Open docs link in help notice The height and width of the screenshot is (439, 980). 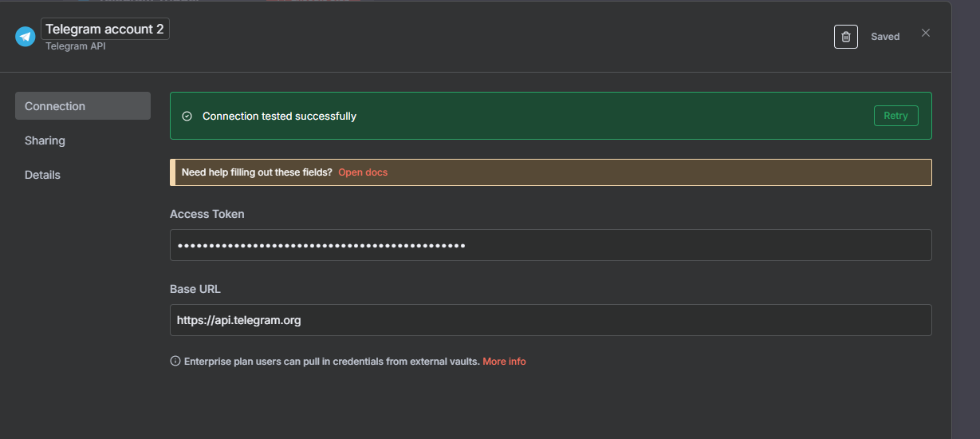(x=363, y=172)
